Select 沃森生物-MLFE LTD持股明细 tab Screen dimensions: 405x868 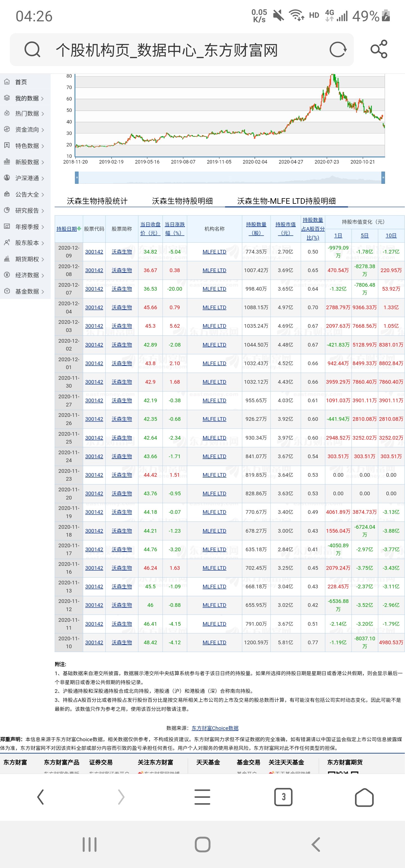[x=286, y=201]
